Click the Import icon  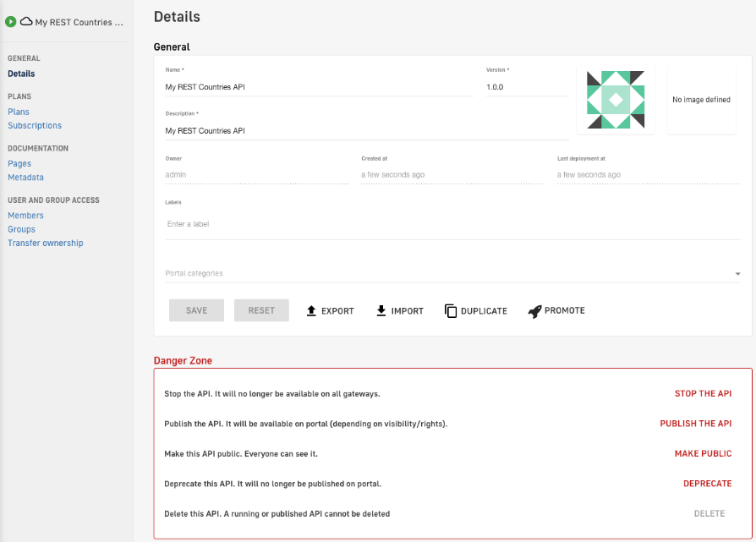click(x=381, y=310)
